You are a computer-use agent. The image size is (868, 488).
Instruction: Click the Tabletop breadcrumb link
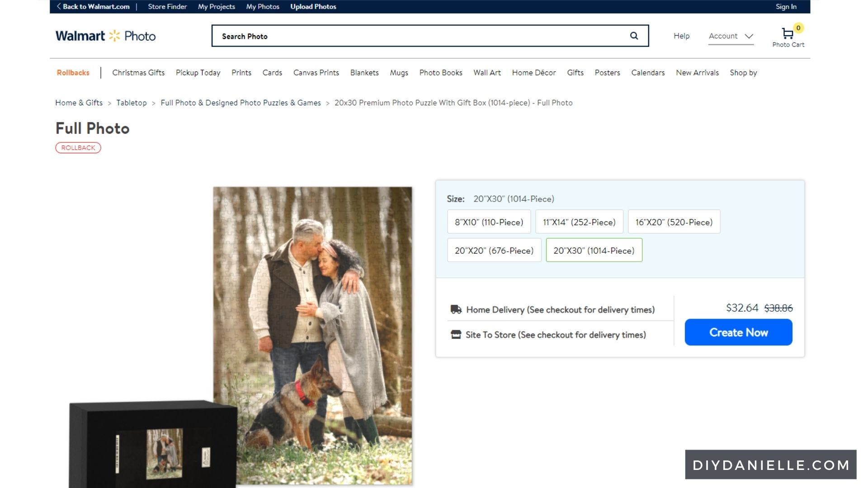[131, 103]
